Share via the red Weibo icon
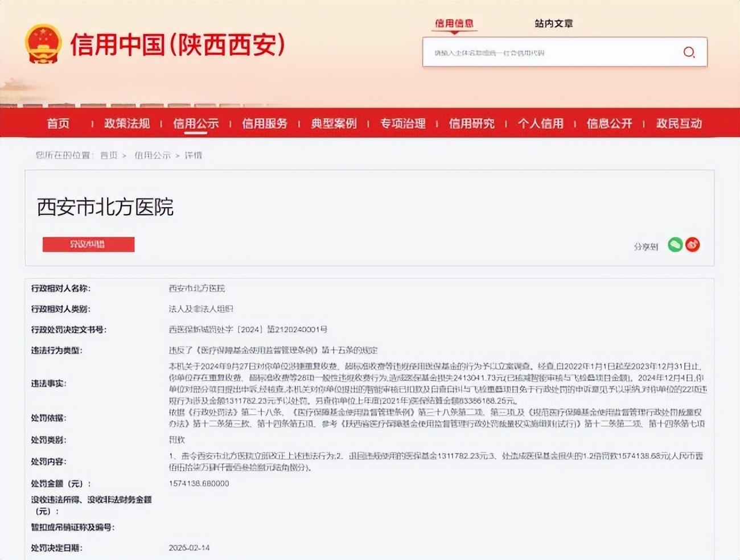Screen dimensions: 740x560 tap(692, 245)
